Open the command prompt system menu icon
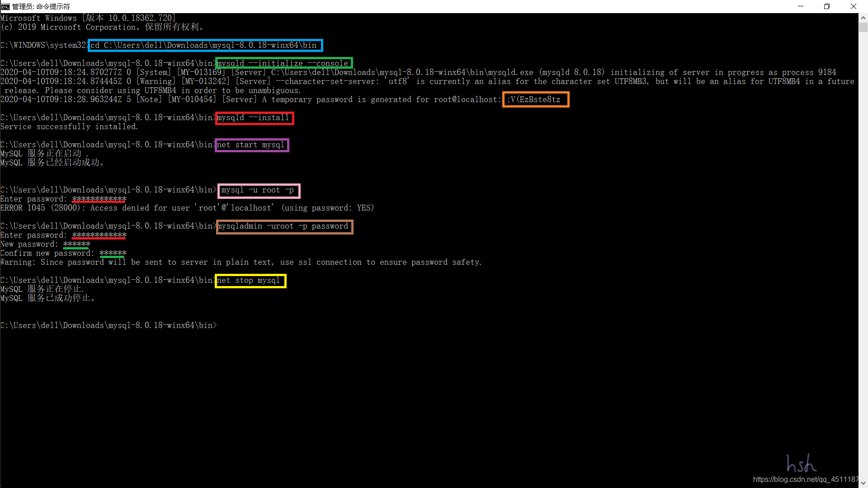The height and width of the screenshot is (488, 868). click(5, 6)
